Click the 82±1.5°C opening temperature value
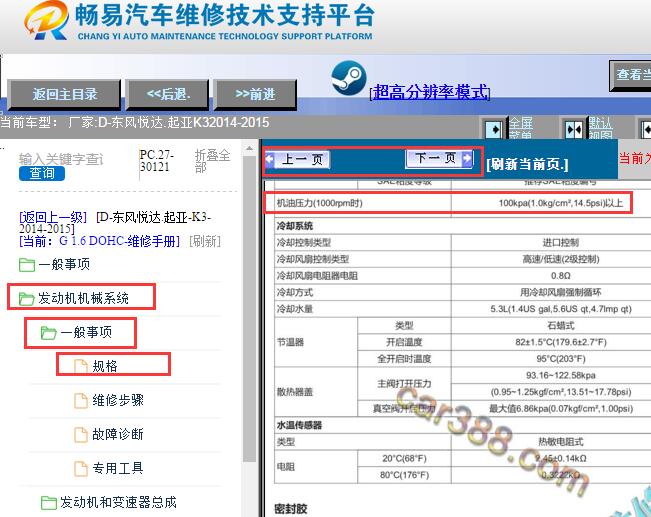This screenshot has height=517, width=651. [561, 342]
